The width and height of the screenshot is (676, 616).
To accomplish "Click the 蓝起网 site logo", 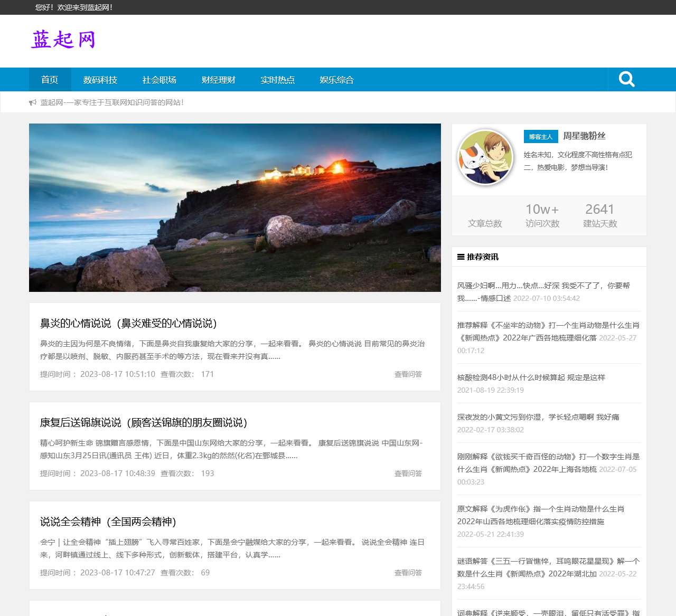I will coord(63,40).
